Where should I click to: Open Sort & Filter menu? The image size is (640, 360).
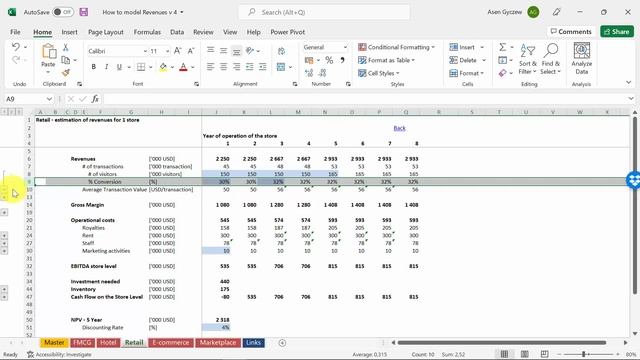pos(528,59)
